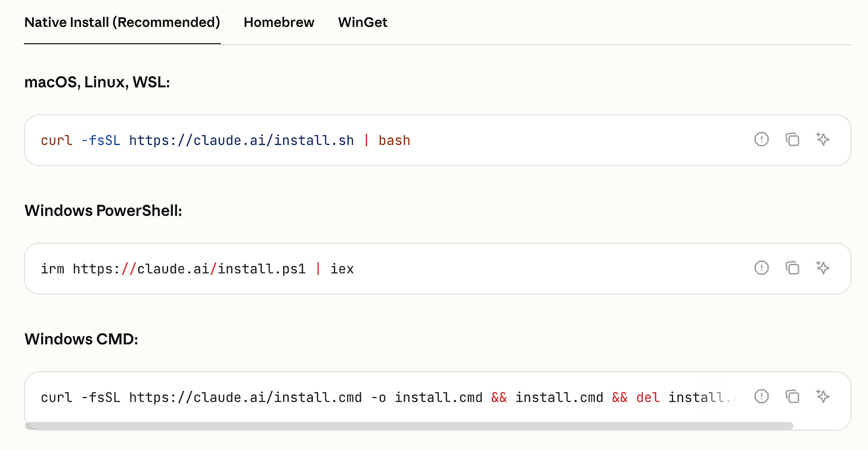
Task: Select the Native Install (Recommended) tab
Action: click(122, 23)
